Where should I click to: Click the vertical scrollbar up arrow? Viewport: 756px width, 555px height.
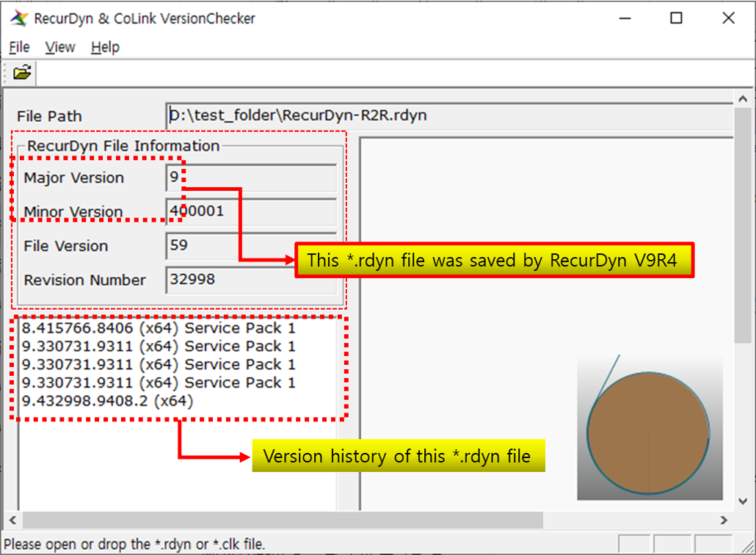pyautogui.click(x=743, y=99)
